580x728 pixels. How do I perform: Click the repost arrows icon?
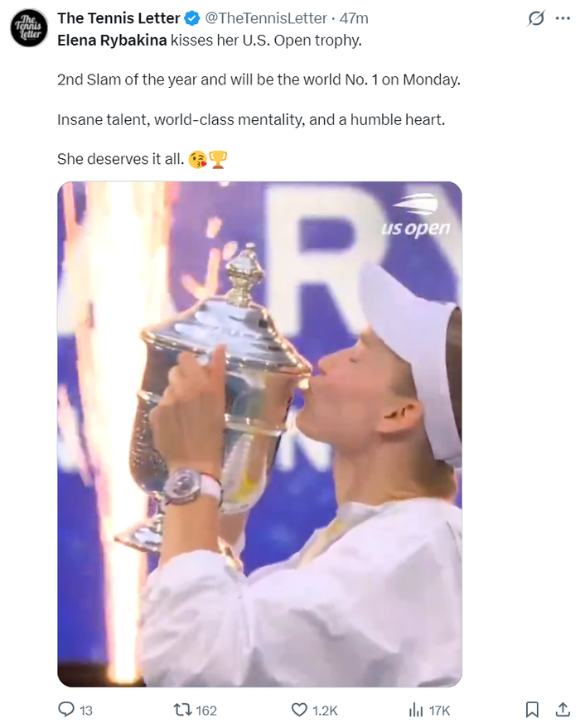coord(182,710)
